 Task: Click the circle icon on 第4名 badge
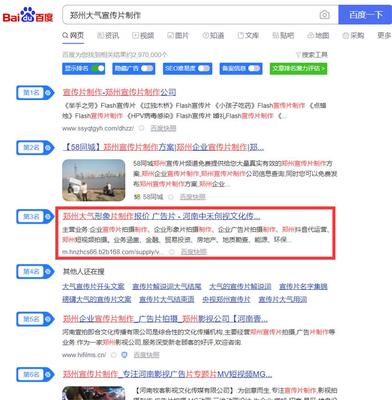(x=48, y=272)
